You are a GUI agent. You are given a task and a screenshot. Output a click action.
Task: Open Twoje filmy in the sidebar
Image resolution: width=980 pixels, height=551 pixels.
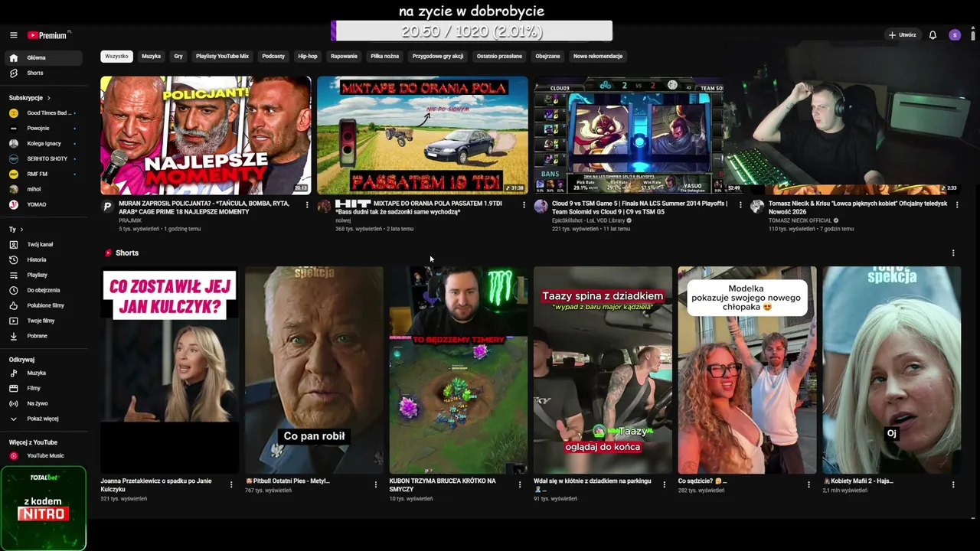point(43,321)
